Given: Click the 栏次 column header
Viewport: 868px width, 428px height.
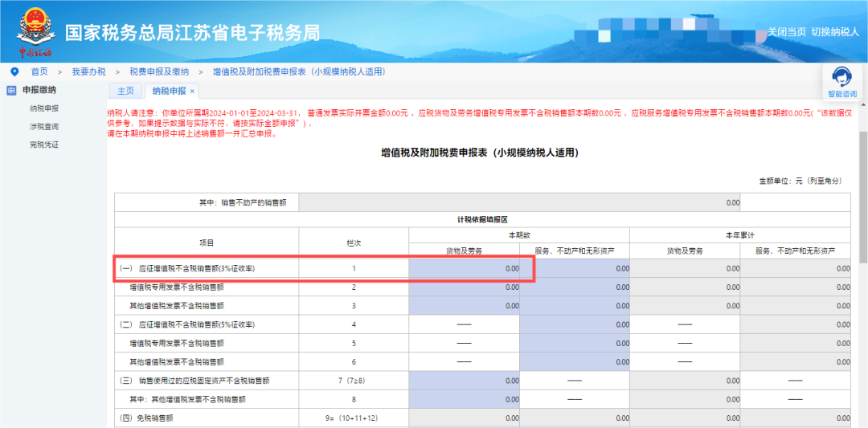Looking at the screenshot, I should coord(354,243).
